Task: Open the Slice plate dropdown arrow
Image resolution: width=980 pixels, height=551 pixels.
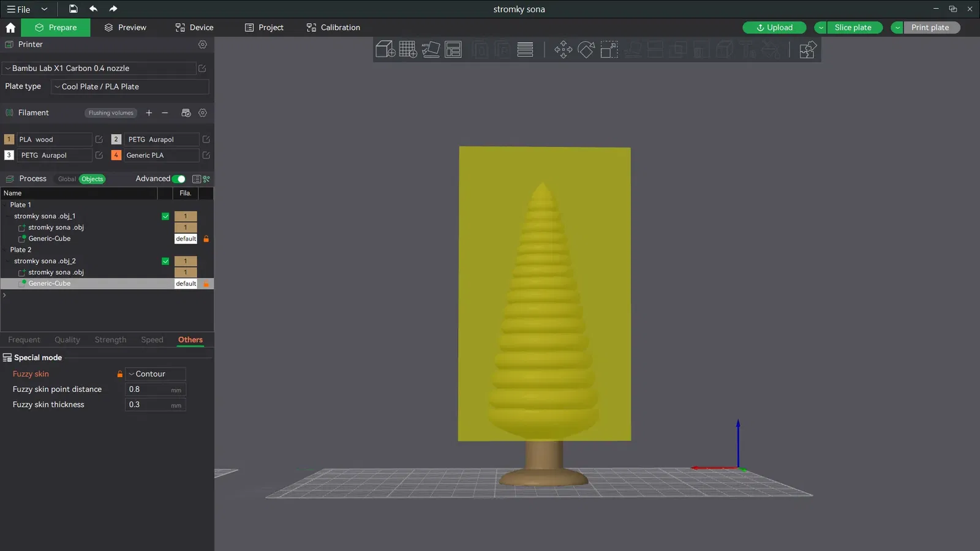Action: (820, 28)
